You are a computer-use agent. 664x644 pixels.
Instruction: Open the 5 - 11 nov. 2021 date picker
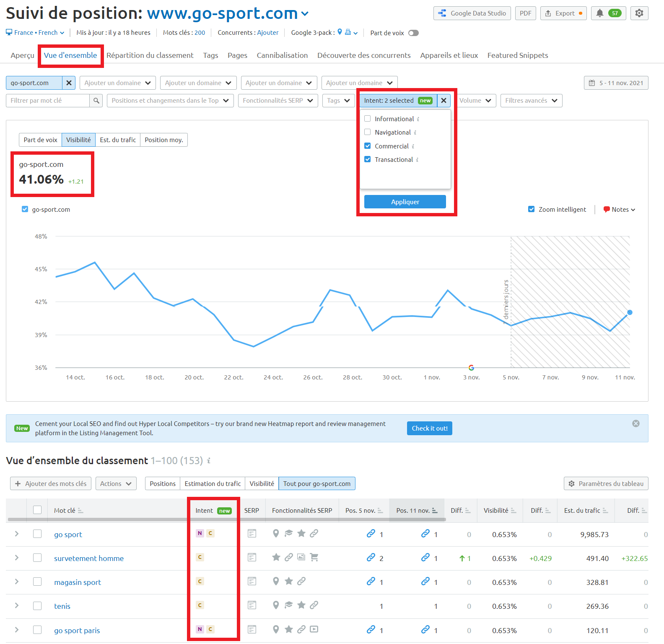coord(616,83)
